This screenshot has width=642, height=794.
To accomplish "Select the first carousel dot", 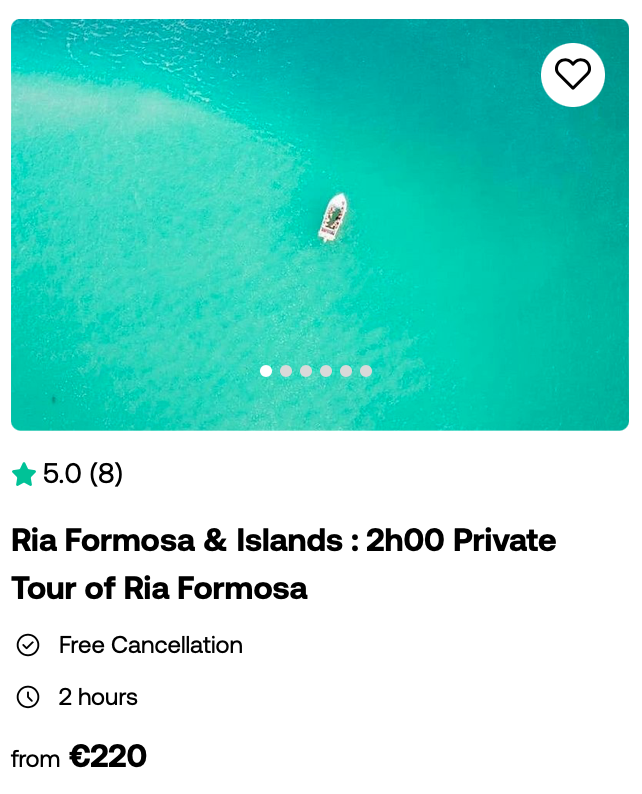I will [x=266, y=371].
